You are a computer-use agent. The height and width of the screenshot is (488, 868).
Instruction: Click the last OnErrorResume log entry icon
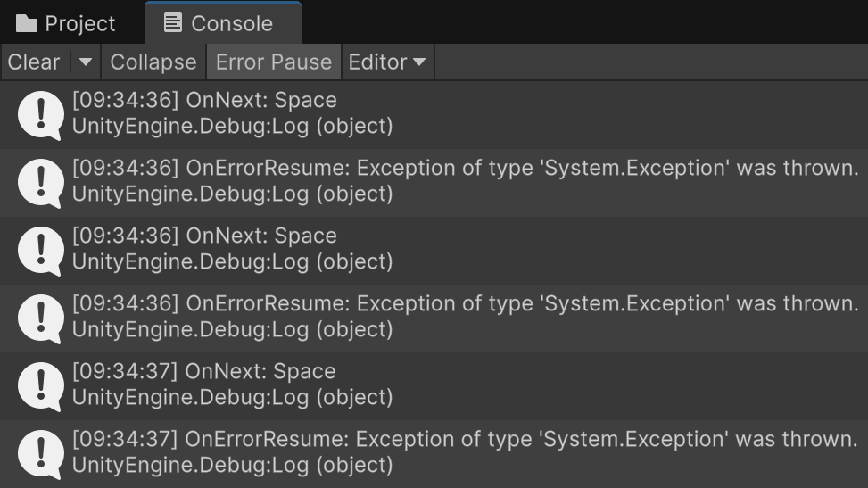40,453
